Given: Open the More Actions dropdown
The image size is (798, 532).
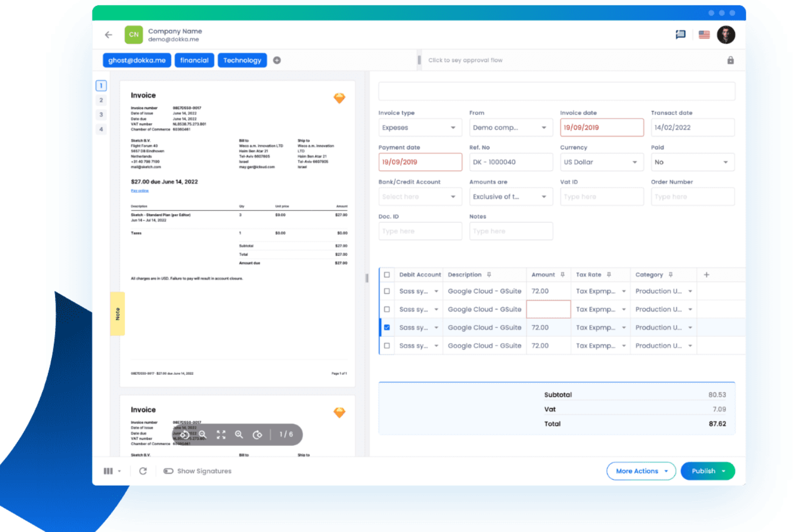Looking at the screenshot, I should (x=641, y=471).
